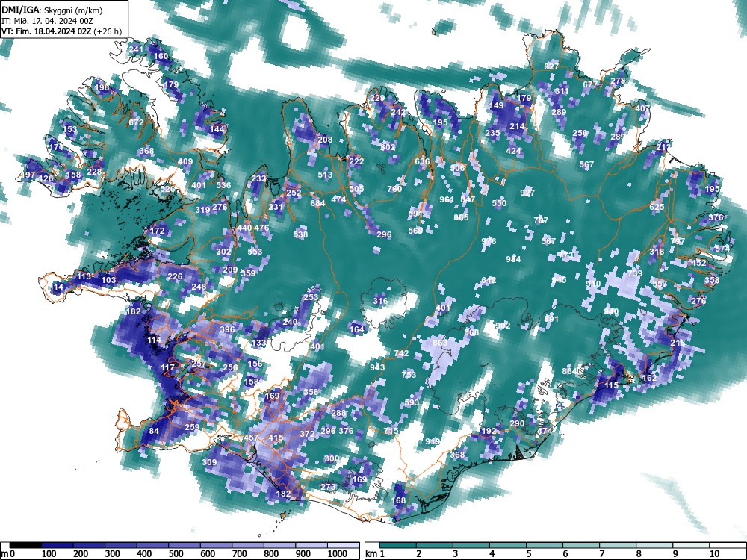
Task: Click the value '117' on the map
Action: pos(167,367)
